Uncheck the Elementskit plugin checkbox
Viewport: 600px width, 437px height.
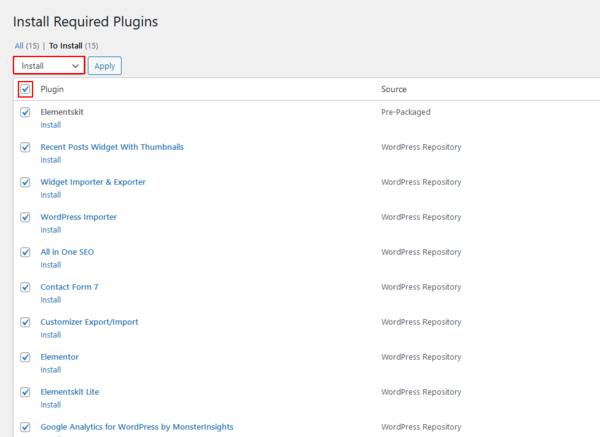25,112
